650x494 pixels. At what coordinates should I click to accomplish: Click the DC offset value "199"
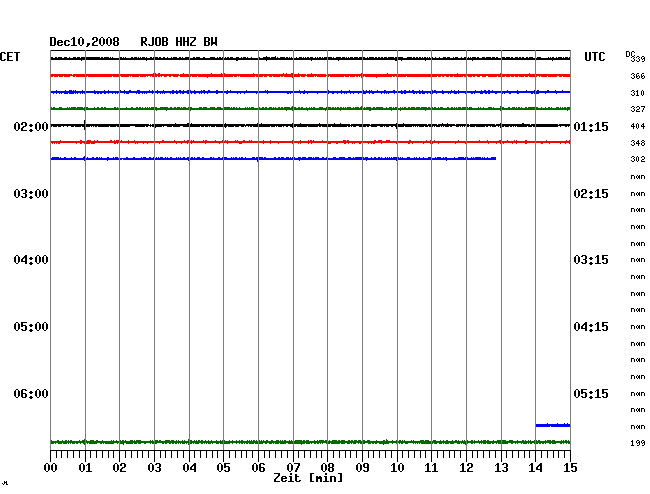[638, 443]
